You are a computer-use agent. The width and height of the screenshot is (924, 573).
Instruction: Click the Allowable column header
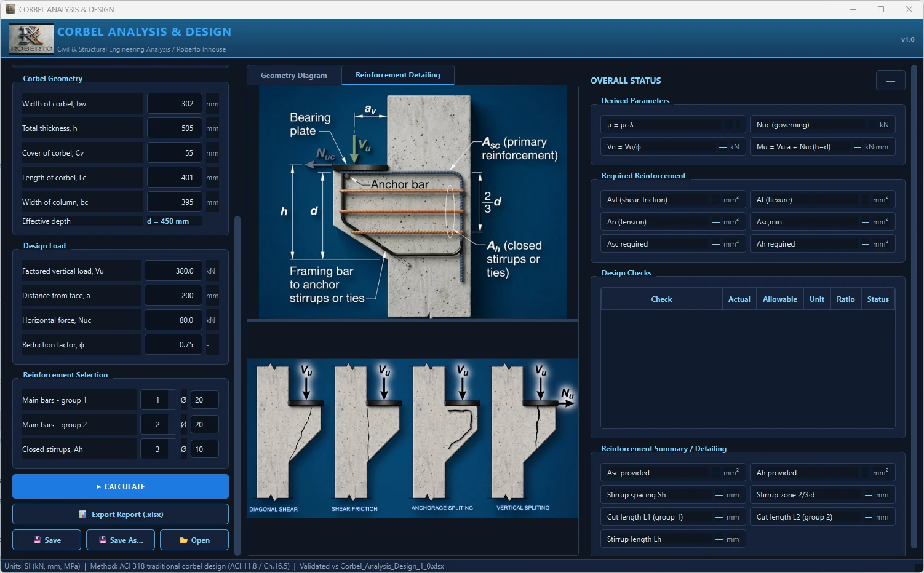[x=779, y=299]
